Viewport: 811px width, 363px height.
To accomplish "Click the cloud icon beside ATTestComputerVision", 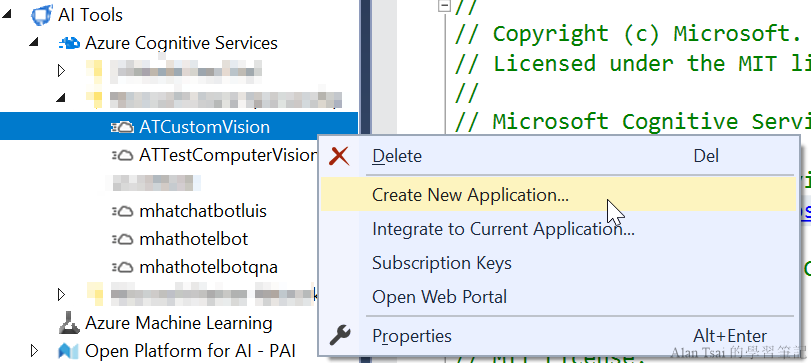I will pos(123,155).
